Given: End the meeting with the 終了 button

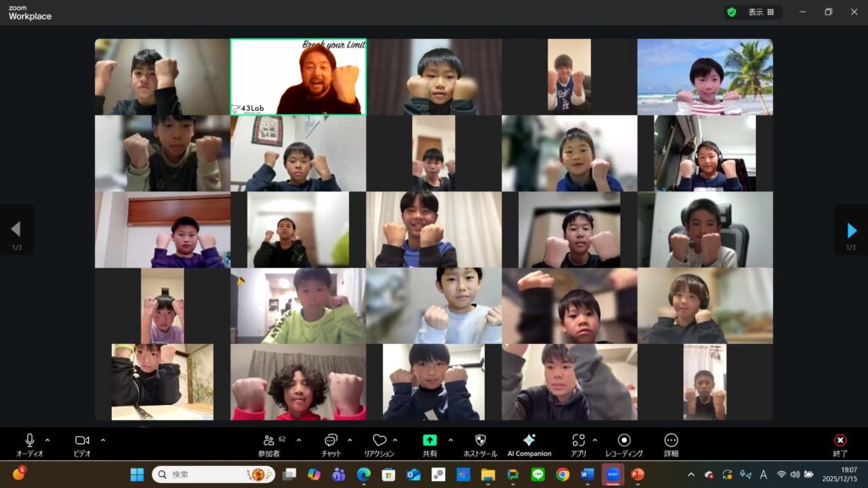Looking at the screenshot, I should (839, 441).
